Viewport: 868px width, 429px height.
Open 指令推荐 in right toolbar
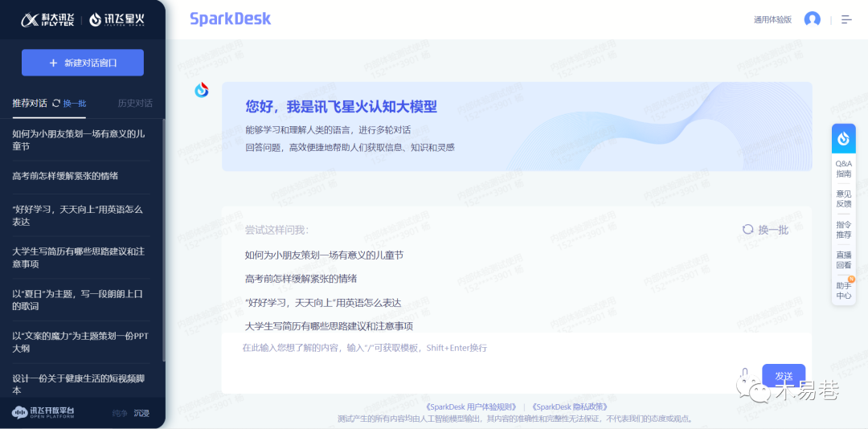click(x=844, y=230)
